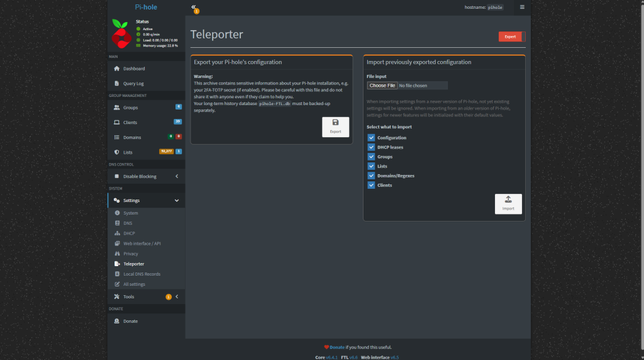Click the Lists shield icon
644x360 pixels.
point(117,152)
